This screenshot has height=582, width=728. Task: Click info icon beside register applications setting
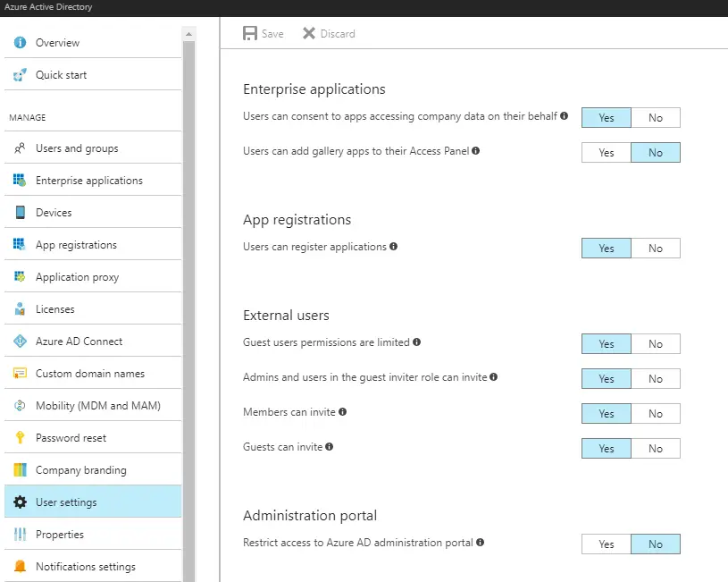[393, 247]
